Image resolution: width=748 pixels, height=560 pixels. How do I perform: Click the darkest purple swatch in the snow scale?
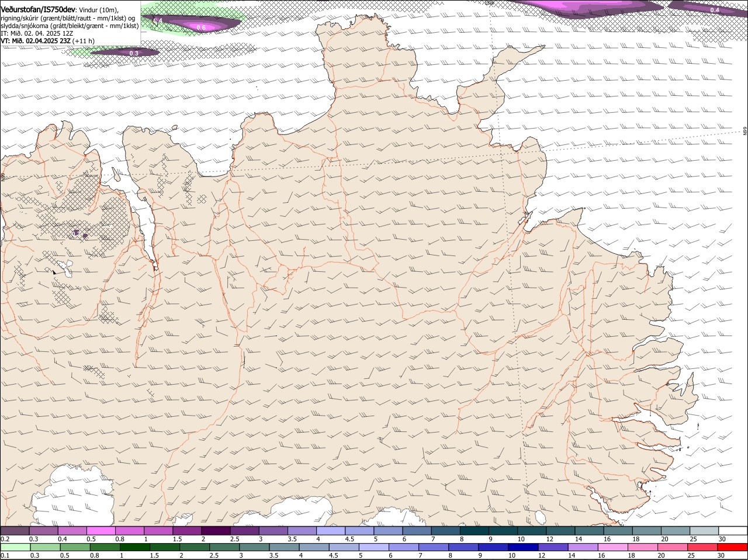pos(216,530)
